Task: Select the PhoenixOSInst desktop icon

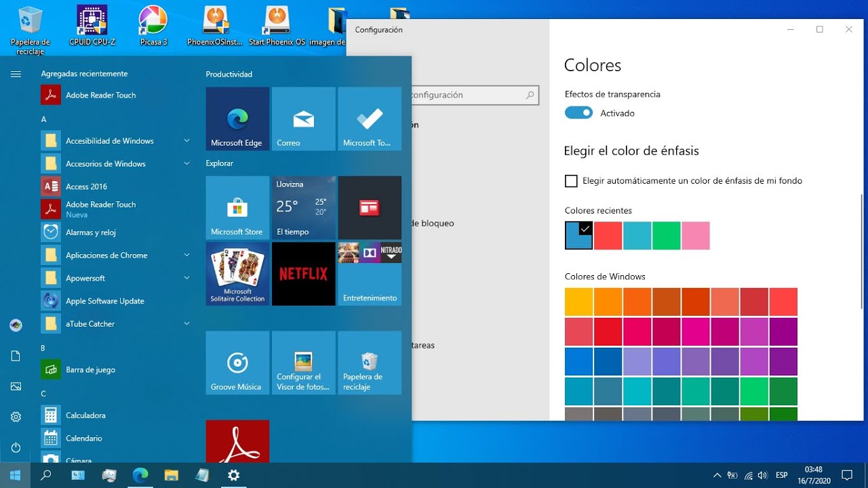Action: pos(216,24)
